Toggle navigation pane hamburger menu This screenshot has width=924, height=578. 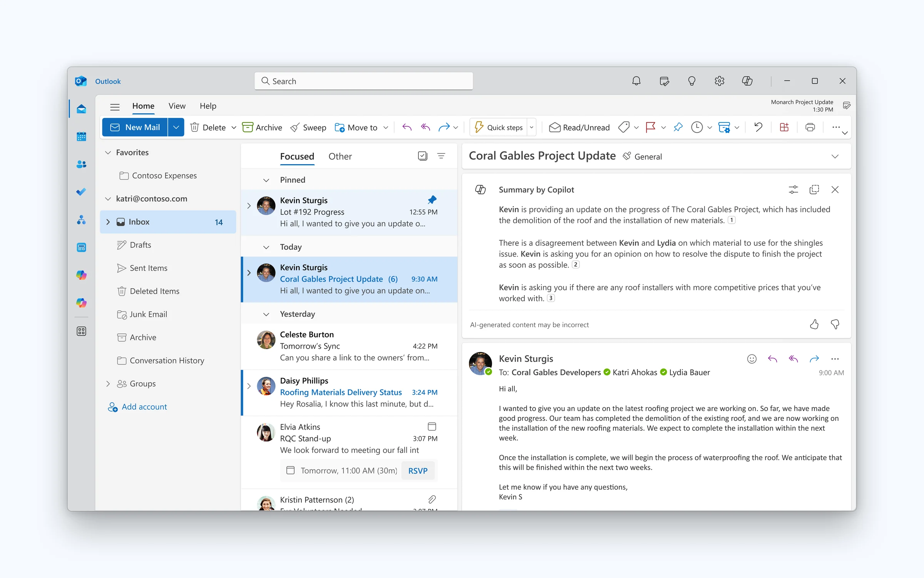pos(115,107)
